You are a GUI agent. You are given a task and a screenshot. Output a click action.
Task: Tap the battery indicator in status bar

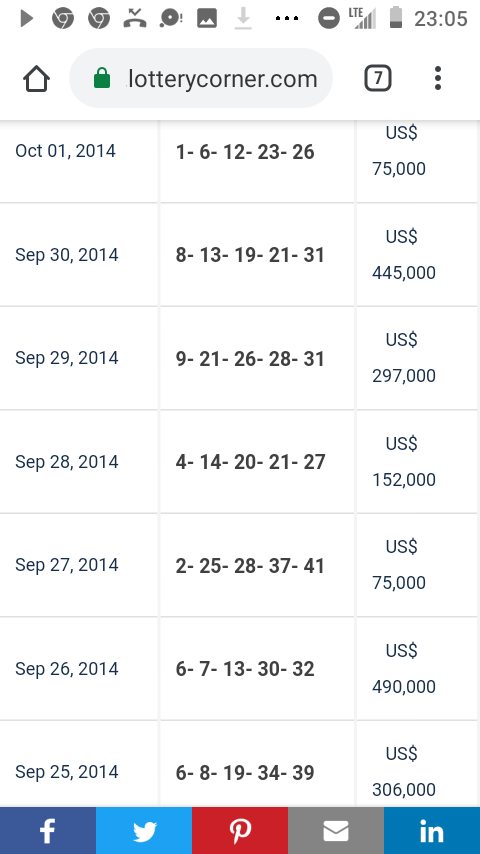pos(396,17)
